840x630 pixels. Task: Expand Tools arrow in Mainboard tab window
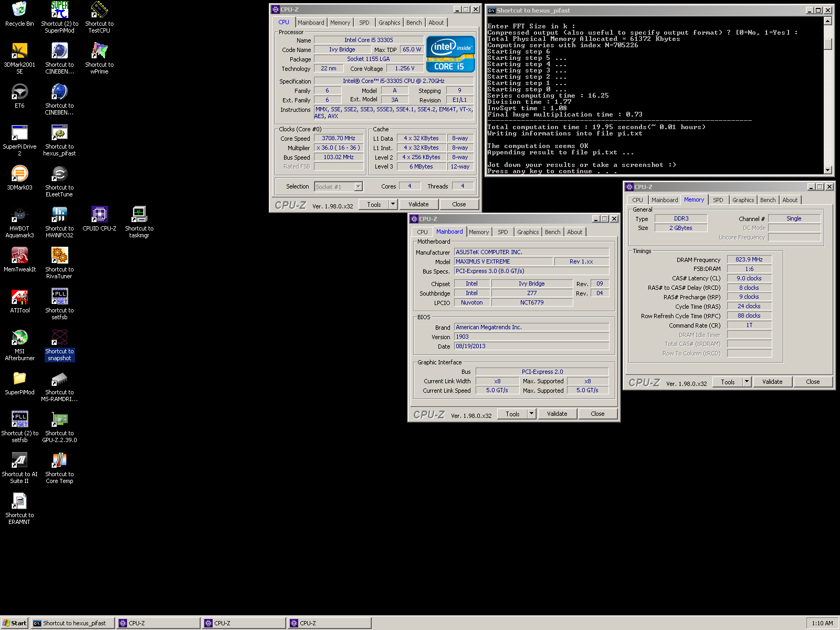coord(531,414)
